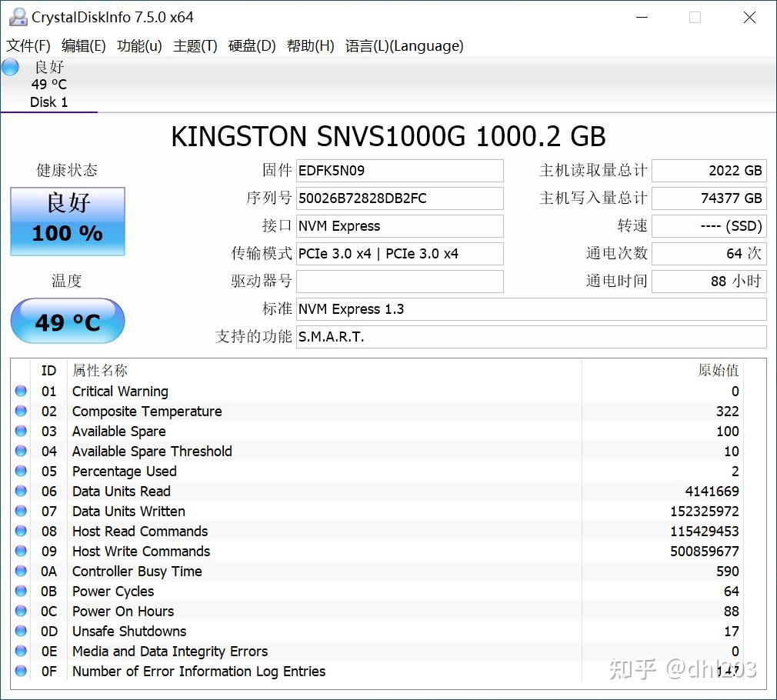Click the 属性名称 column header
The width and height of the screenshot is (777, 700).
click(x=100, y=370)
